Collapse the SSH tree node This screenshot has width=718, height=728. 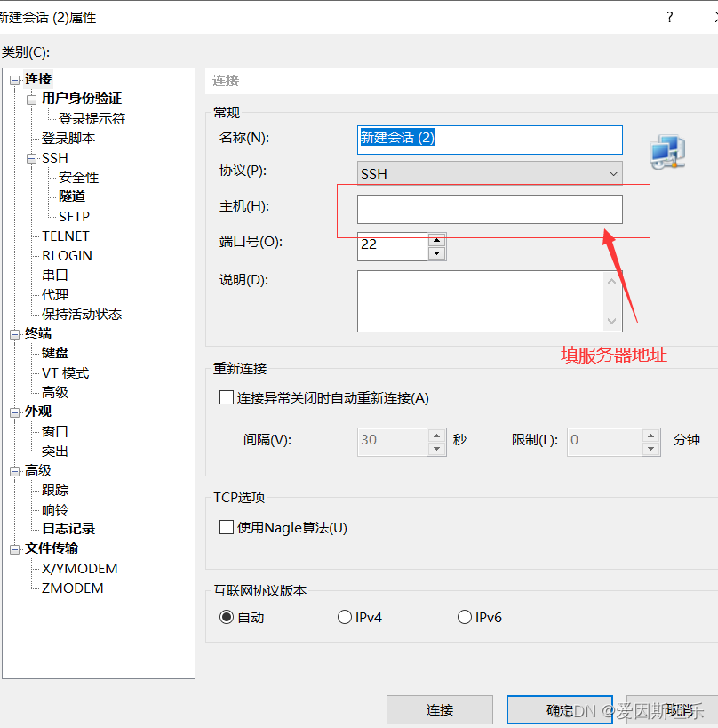click(32, 158)
